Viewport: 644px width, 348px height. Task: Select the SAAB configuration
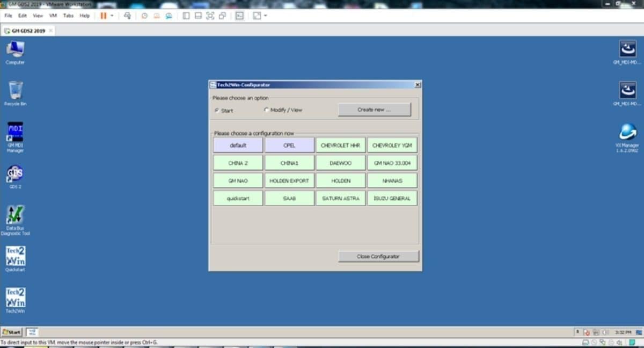[289, 198]
